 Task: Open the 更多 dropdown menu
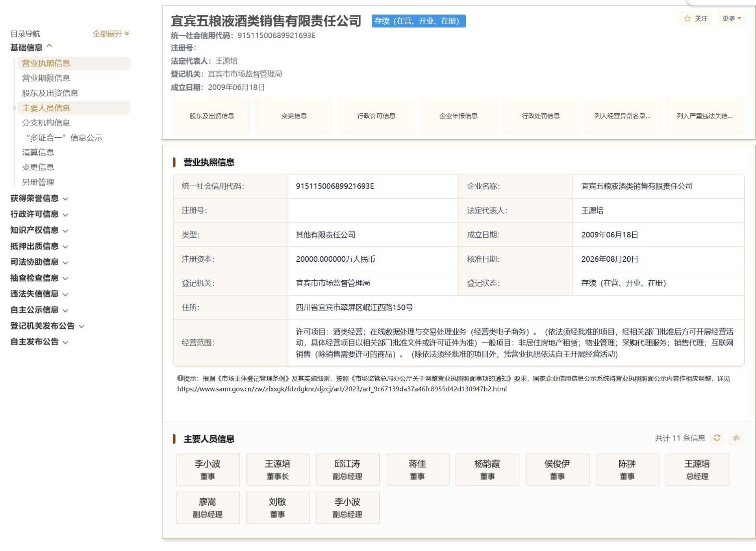pyautogui.click(x=732, y=18)
